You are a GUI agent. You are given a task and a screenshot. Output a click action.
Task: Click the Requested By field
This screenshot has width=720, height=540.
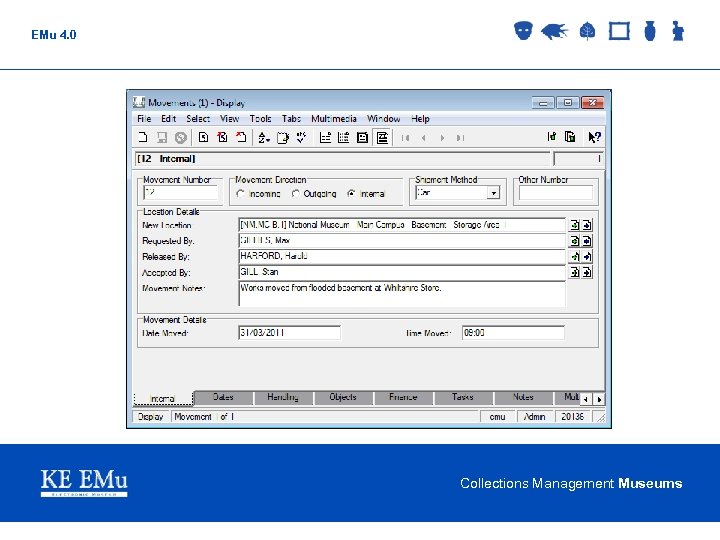coord(402,241)
